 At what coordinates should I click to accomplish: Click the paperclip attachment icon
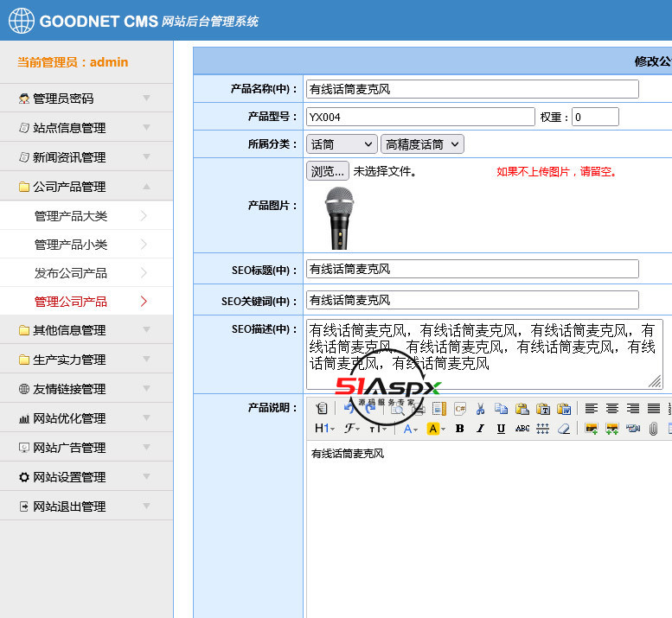click(x=654, y=429)
